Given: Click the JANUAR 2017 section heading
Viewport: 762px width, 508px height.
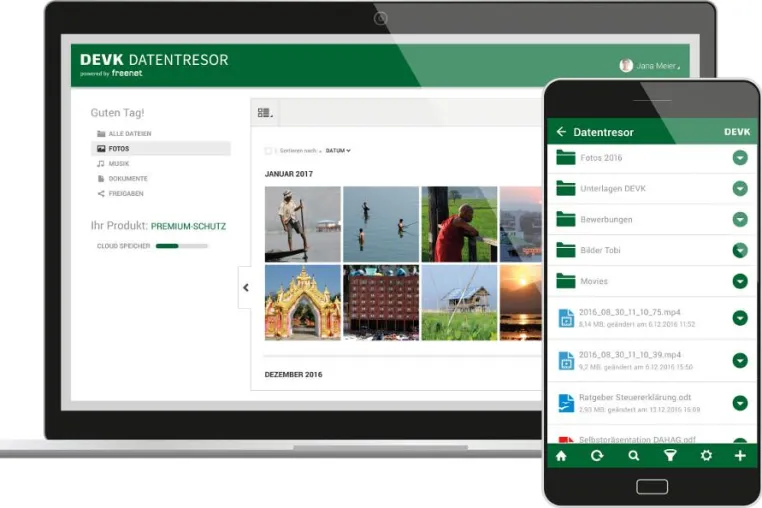Looking at the screenshot, I should click(289, 174).
